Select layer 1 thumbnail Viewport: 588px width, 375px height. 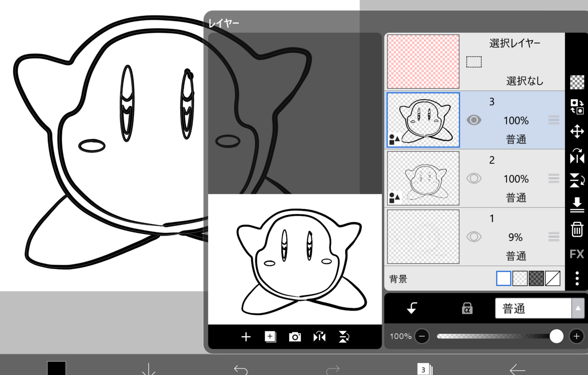pos(423,236)
